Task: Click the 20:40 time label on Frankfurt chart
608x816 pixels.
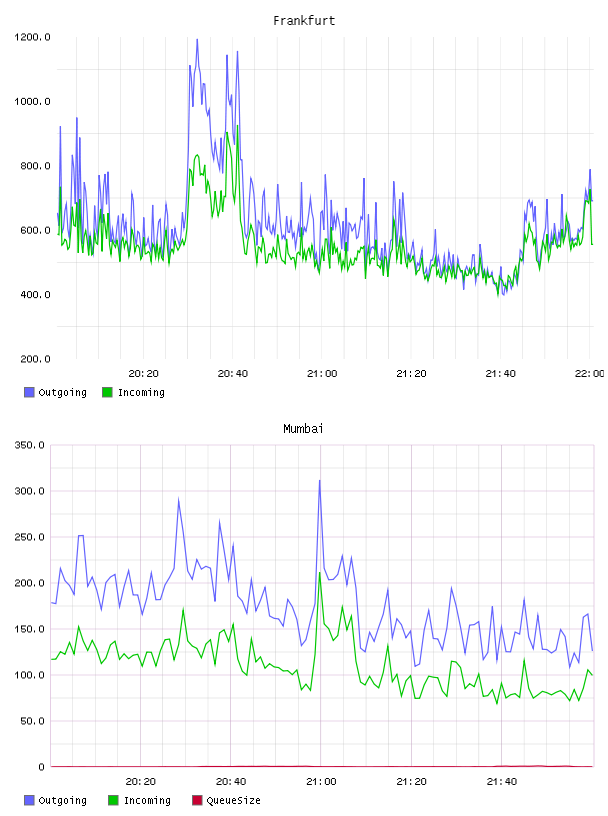Action: pos(233,374)
